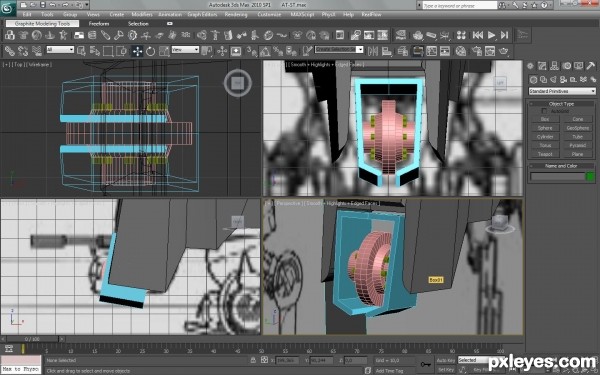Toggle the selection lock icon
The image size is (600, 375).
coord(253,360)
